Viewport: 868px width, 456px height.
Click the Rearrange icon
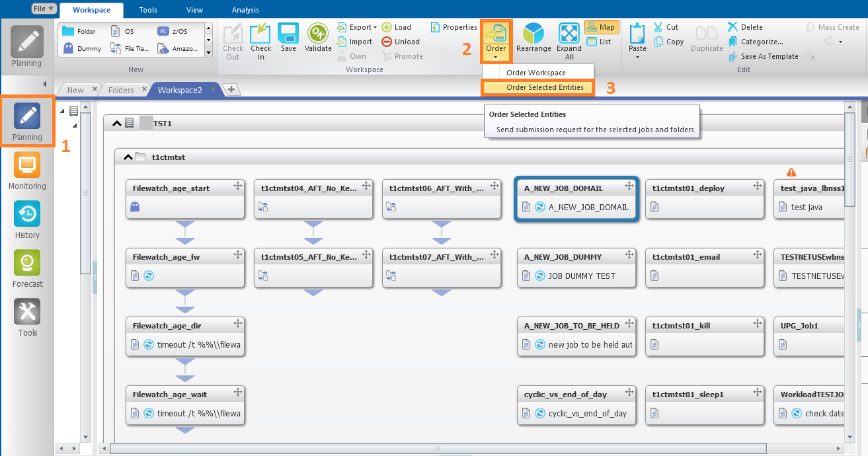point(533,34)
